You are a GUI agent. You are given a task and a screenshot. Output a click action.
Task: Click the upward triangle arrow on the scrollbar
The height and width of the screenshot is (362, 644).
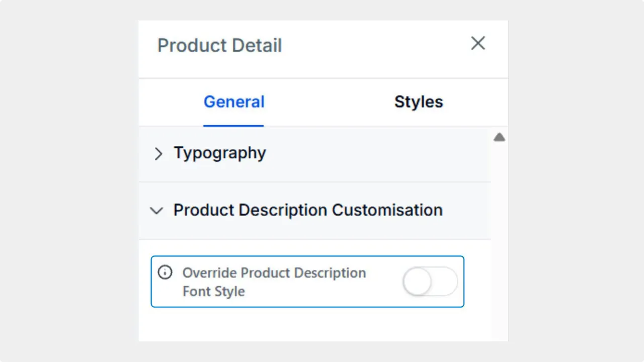(499, 137)
